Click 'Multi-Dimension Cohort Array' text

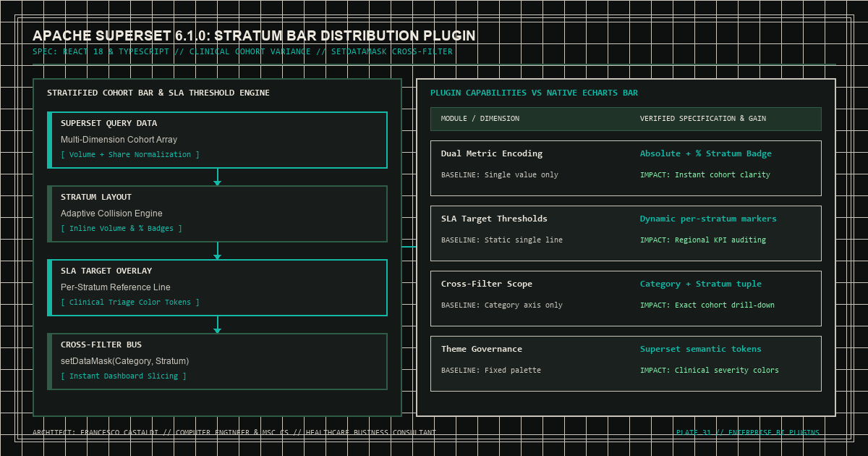(x=119, y=140)
